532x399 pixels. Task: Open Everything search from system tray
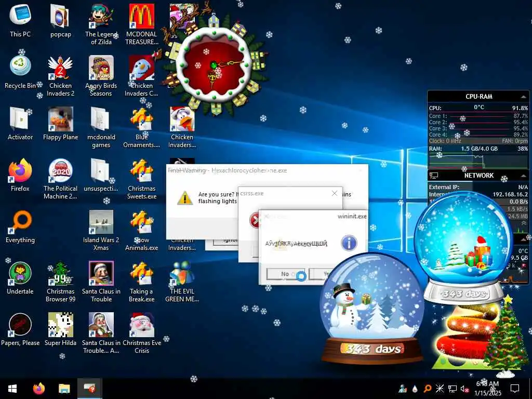click(x=427, y=389)
